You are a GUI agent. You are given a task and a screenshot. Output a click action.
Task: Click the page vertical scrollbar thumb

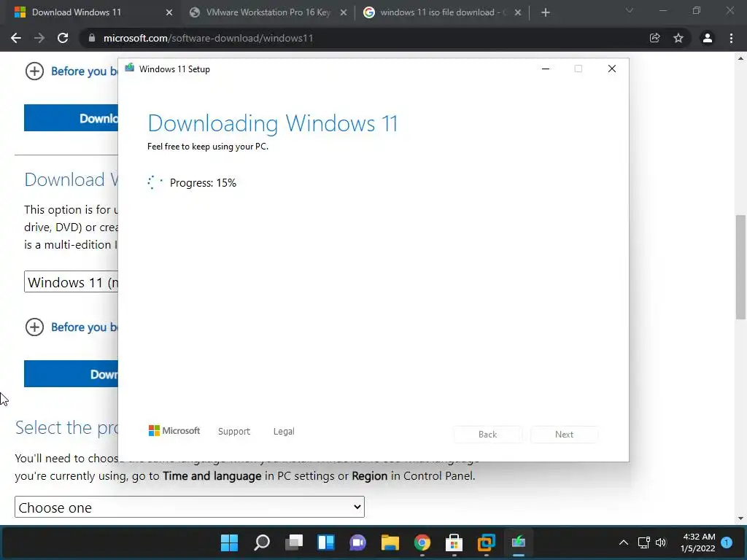pyautogui.click(x=740, y=267)
